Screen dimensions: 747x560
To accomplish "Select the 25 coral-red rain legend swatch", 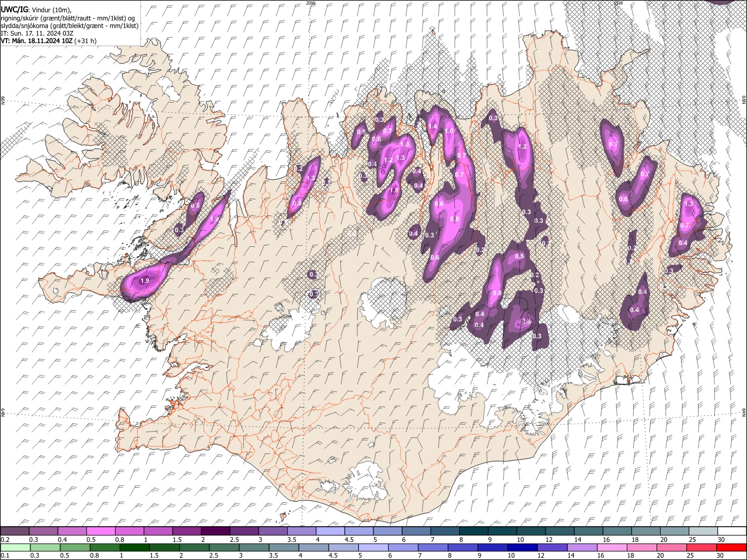I will tap(701, 547).
